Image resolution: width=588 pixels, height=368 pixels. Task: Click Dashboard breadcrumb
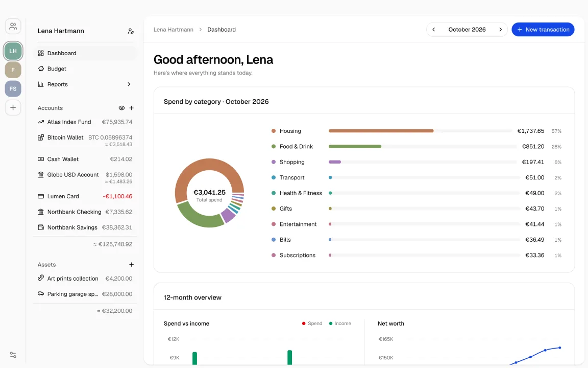[x=221, y=30]
